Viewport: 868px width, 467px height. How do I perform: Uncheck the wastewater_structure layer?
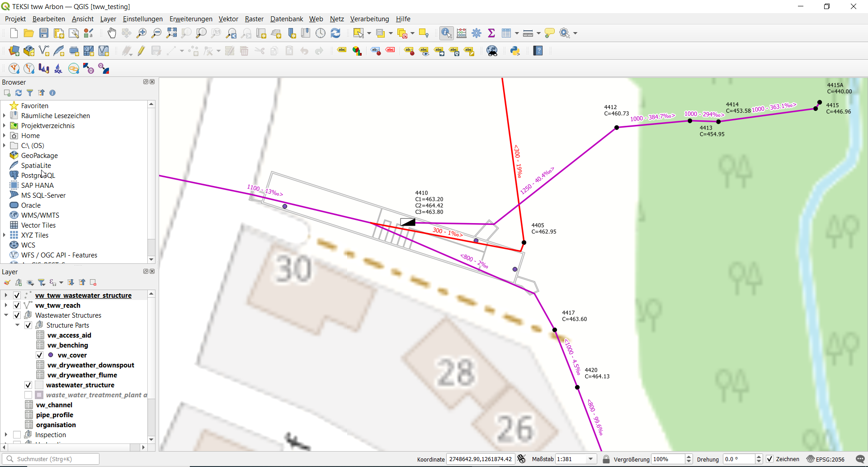[x=28, y=385]
